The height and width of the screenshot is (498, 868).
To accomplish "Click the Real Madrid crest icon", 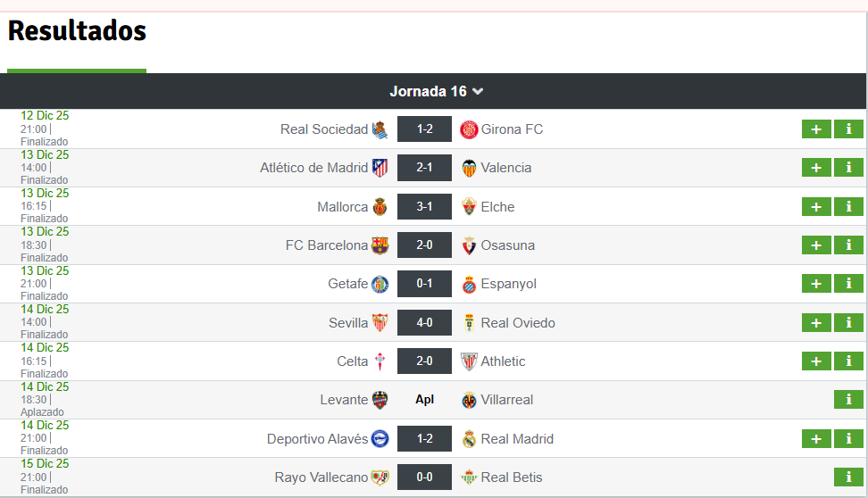I will click(x=469, y=439).
